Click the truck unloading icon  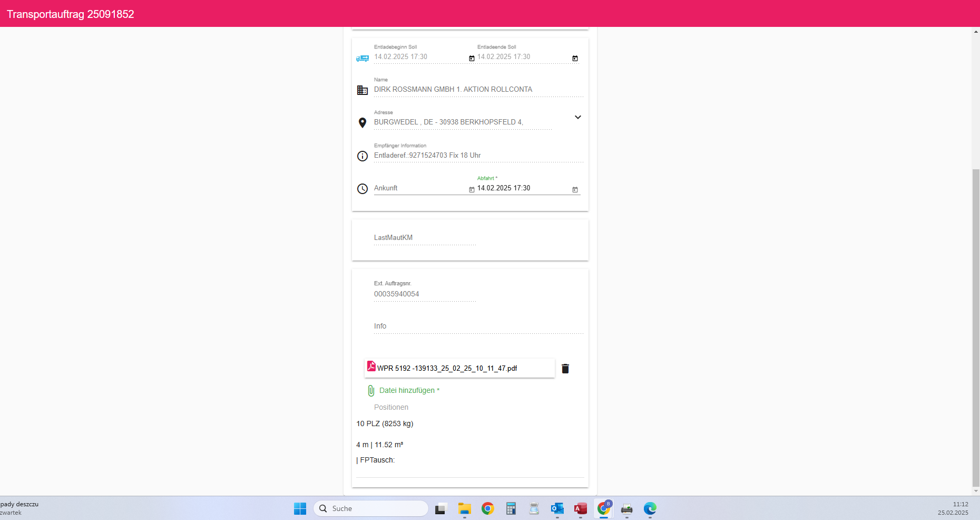coord(362,58)
